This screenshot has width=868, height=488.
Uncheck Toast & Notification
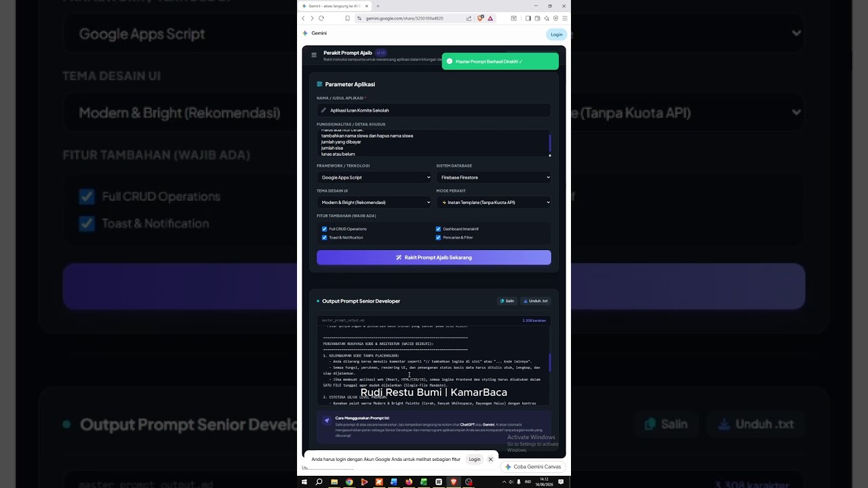tap(325, 238)
